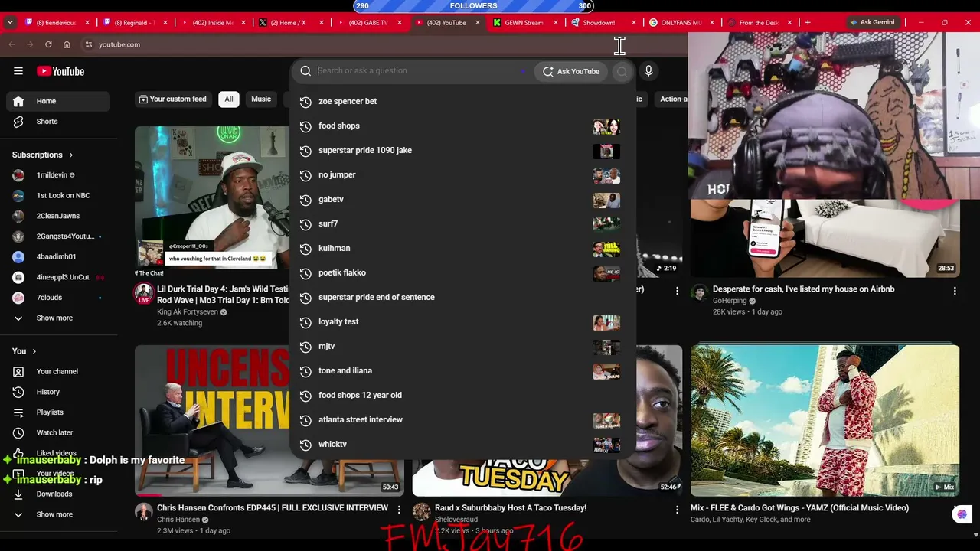View site information icon beside youtube.com
This screenshot has width=980, height=551.
[89, 44]
